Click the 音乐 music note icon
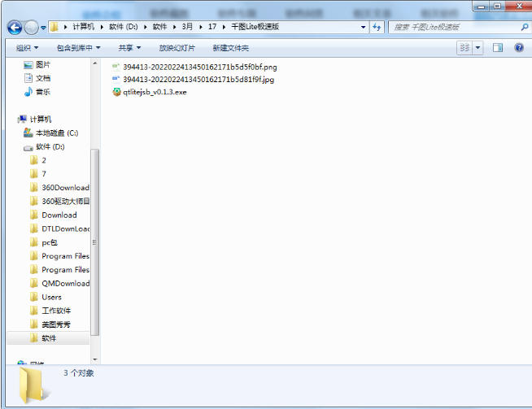Image resolution: width=532 pixels, height=409 pixels. tap(28, 92)
